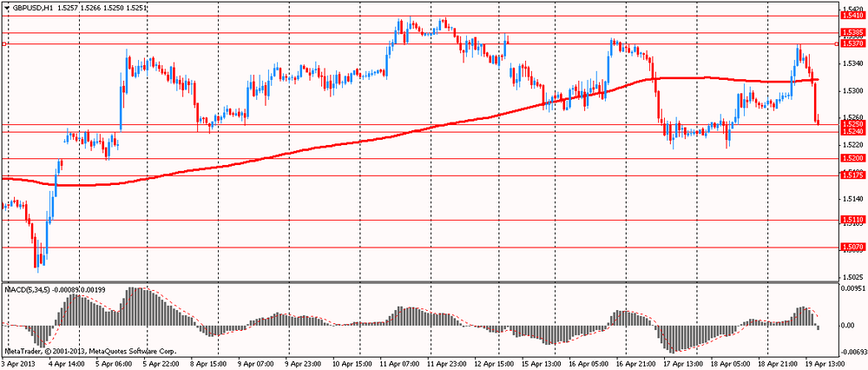This screenshot has height=370, width=868.
Task: Click the 4 Apr 14:00 time label
Action: click(67, 364)
